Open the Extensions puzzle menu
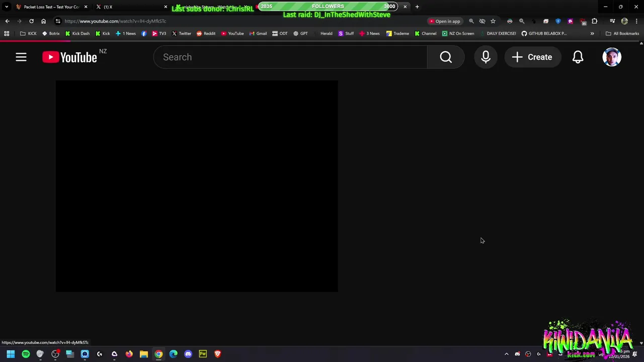The height and width of the screenshot is (362, 644). [x=595, y=21]
